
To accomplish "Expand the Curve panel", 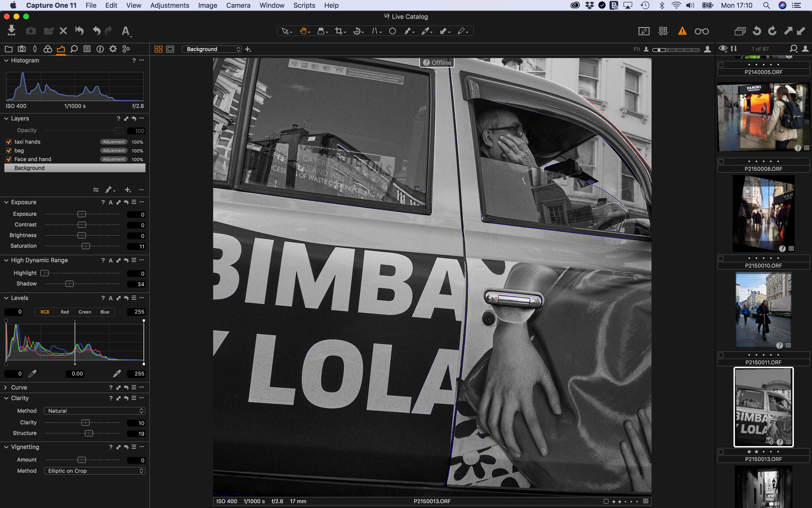I will [6, 388].
